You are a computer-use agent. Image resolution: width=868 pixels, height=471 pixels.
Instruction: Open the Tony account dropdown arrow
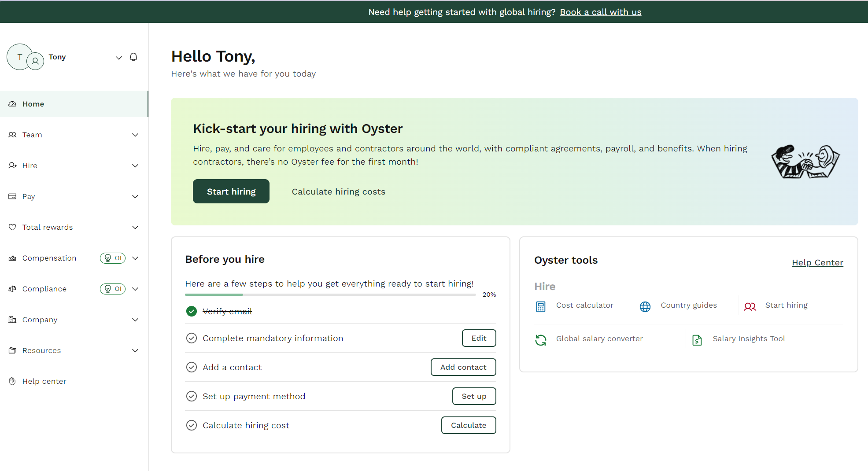118,58
